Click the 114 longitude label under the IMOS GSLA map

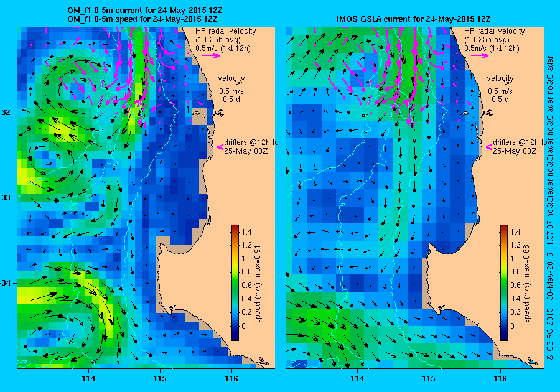pyautogui.click(x=358, y=379)
